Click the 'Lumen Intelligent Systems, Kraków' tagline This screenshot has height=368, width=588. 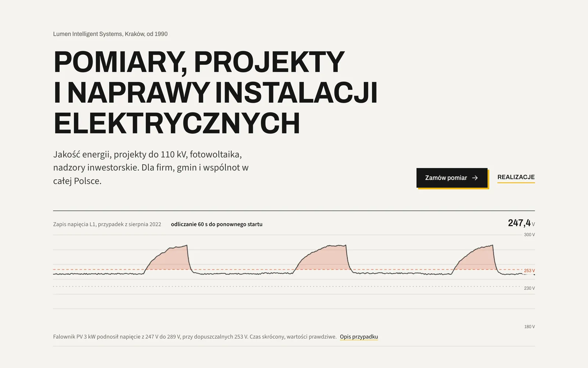tap(110, 34)
